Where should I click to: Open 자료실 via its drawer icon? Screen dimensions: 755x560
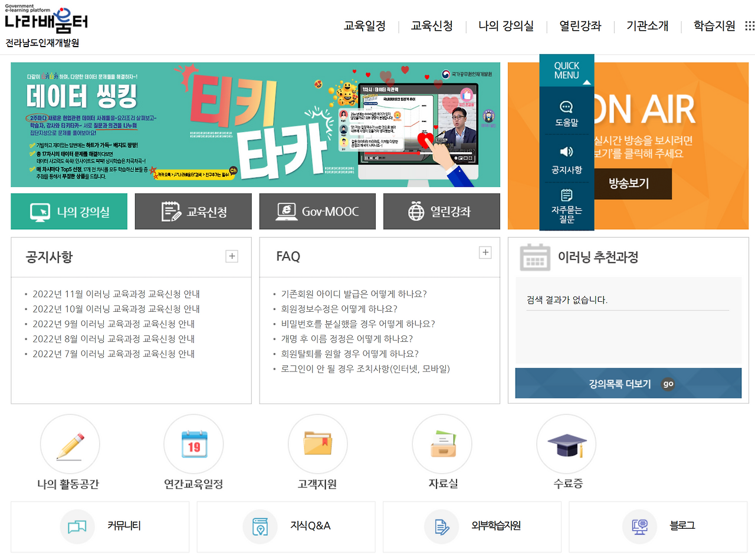click(x=442, y=444)
